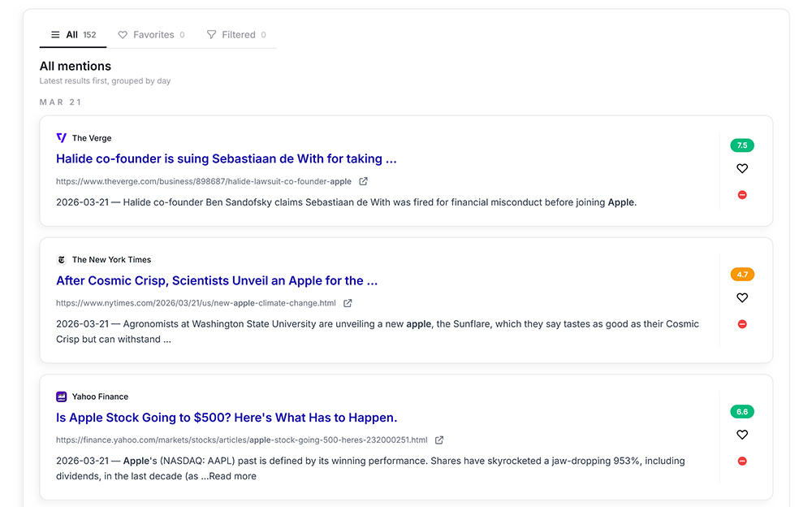Click The Verge source name

click(x=92, y=138)
